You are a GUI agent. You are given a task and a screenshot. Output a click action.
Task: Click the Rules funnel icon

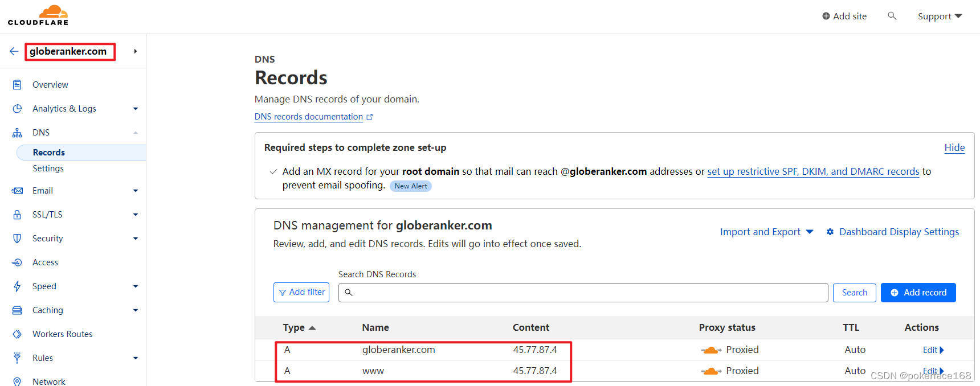[17, 358]
